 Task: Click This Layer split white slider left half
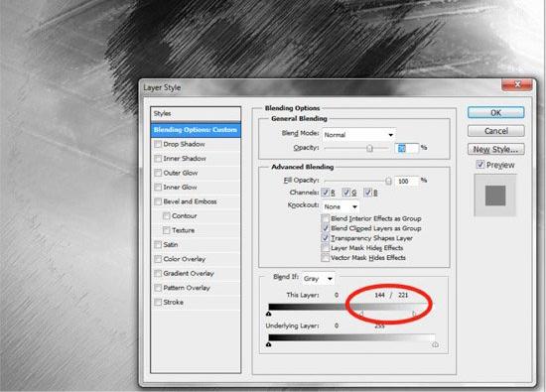pos(361,314)
